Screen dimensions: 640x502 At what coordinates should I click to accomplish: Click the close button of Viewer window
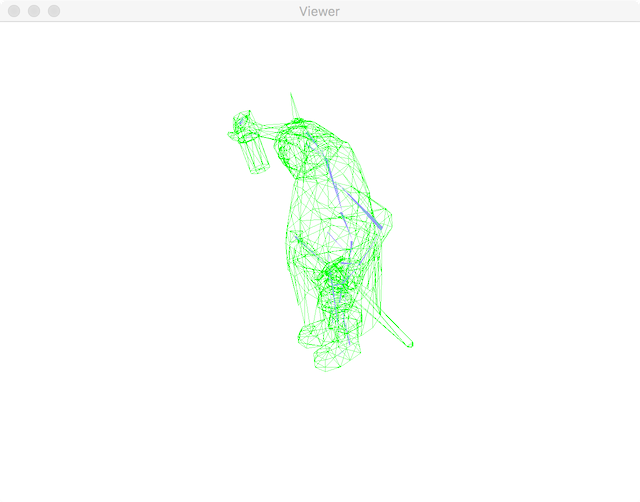point(14,11)
